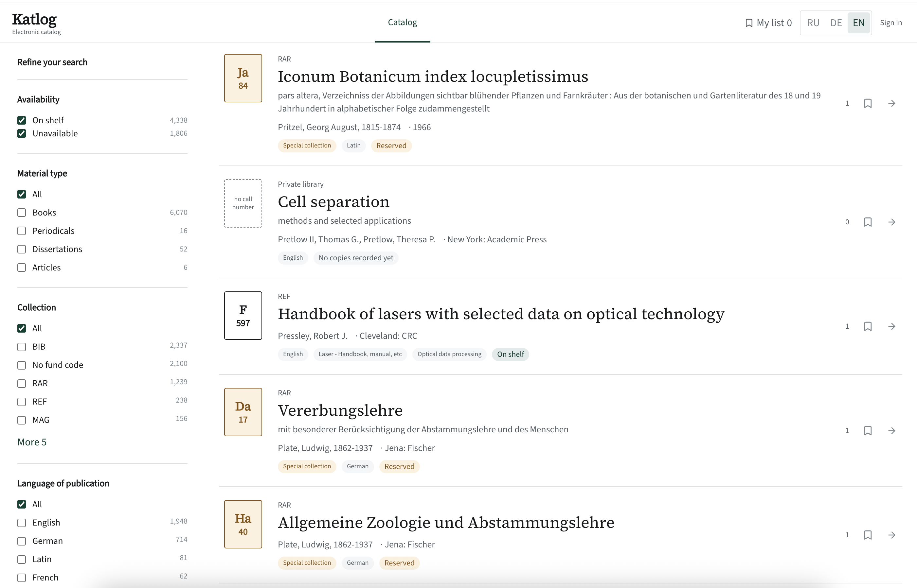The width and height of the screenshot is (917, 588).
Task: Check the English language filter
Action: click(x=22, y=523)
